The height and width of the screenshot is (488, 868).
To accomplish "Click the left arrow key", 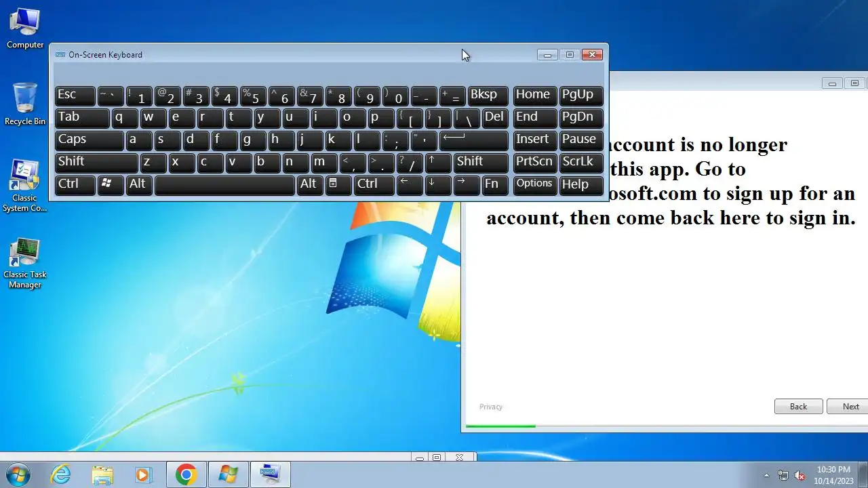I will [410, 185].
